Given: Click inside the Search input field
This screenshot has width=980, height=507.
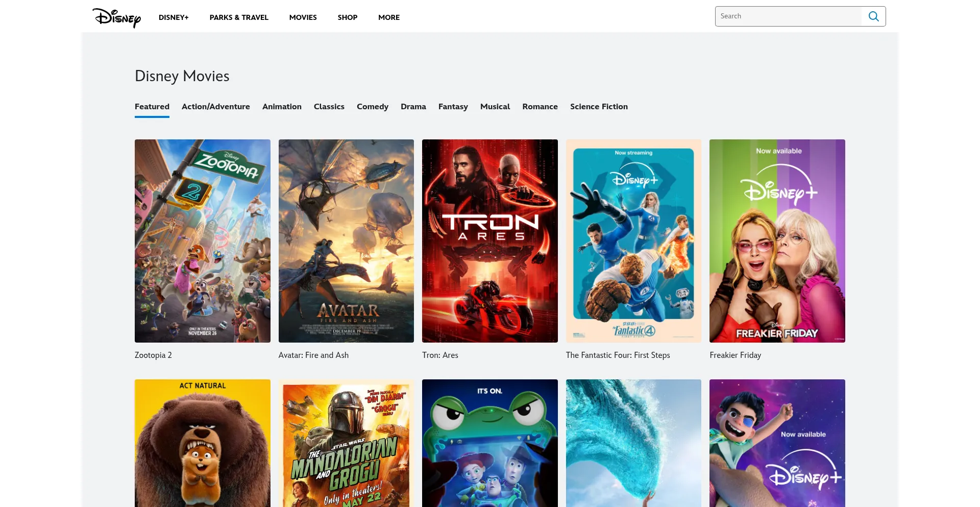Looking at the screenshot, I should click(x=788, y=16).
